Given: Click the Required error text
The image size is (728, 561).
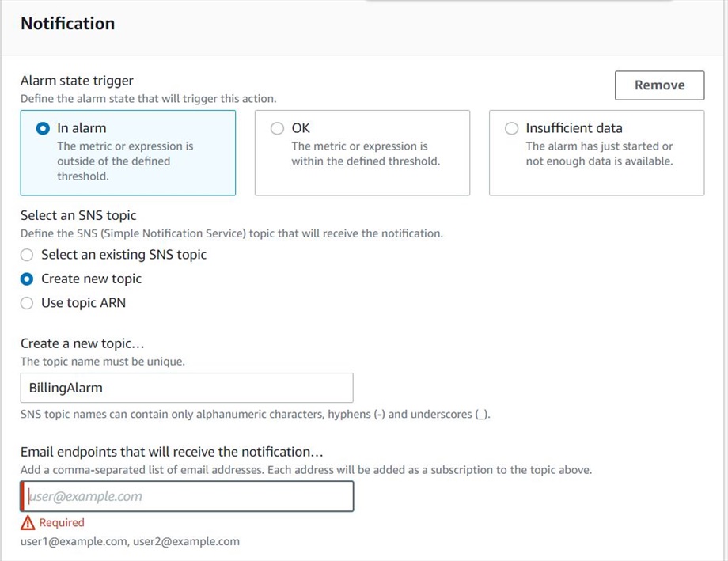Looking at the screenshot, I should 62,523.
